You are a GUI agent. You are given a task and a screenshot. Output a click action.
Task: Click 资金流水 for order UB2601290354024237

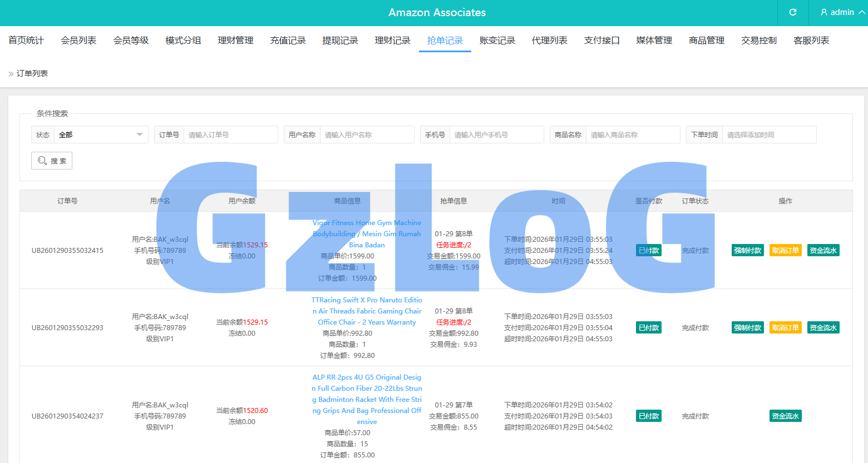785,416
